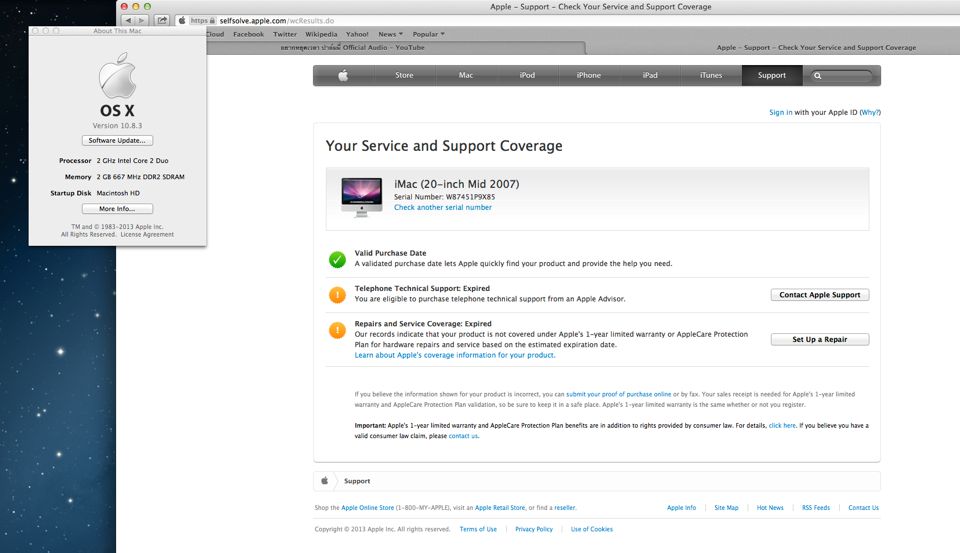
Task: Click Support in the breadcrumb bar
Action: (357, 481)
